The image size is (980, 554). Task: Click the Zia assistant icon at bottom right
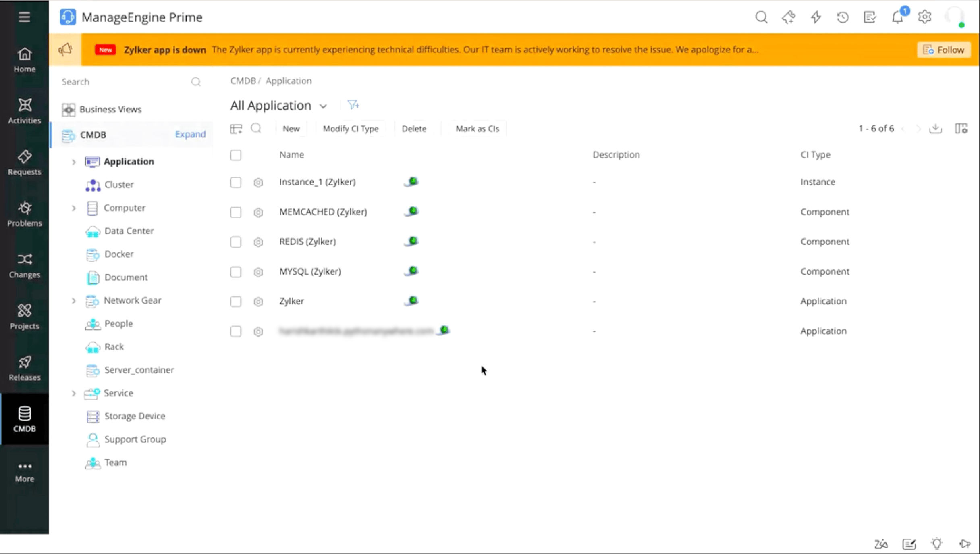[881, 544]
